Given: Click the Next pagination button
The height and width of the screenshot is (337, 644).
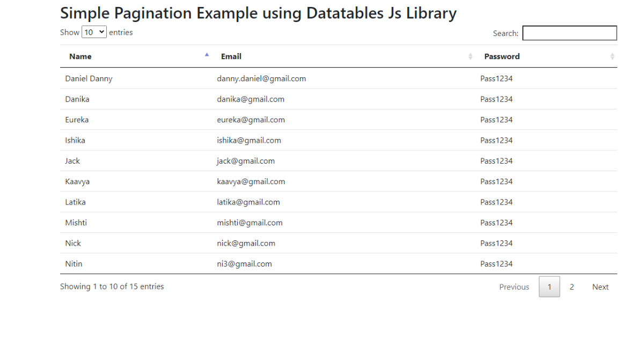Looking at the screenshot, I should 601,287.
